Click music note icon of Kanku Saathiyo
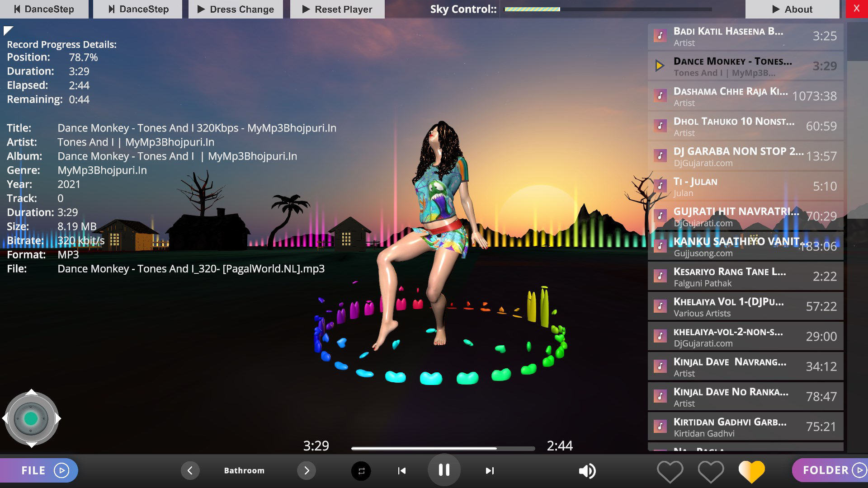Screen dimensions: 868x488 point(660,246)
